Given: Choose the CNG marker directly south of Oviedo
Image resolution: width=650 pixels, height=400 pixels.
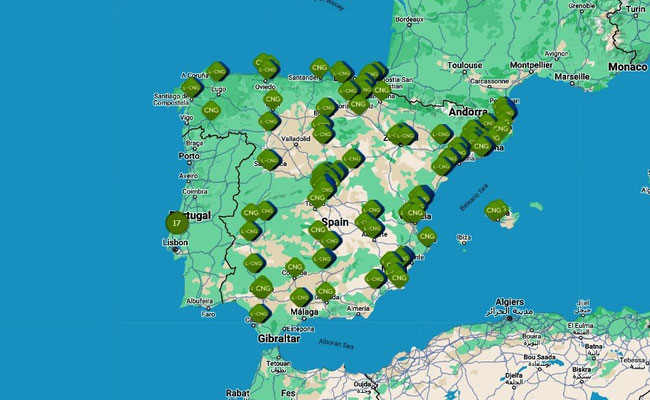Looking at the screenshot, I should [x=272, y=99].
